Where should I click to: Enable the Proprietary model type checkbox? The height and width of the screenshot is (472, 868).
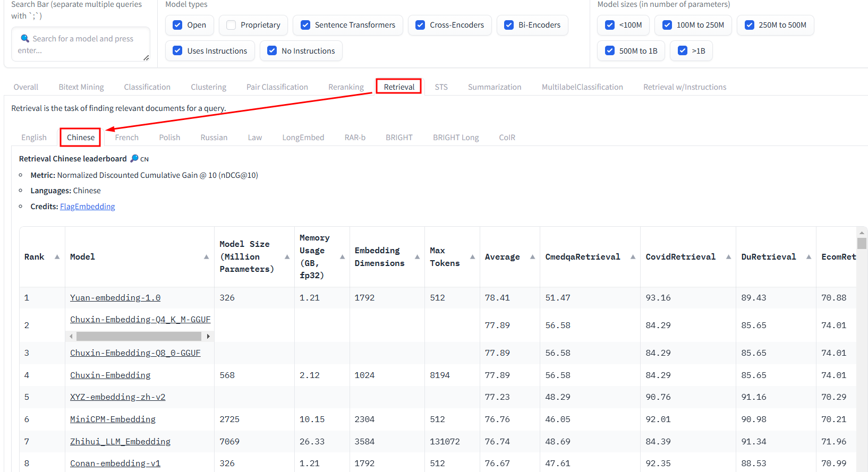click(231, 25)
